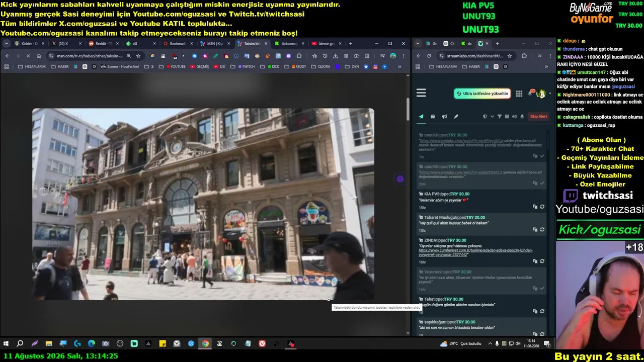Viewport: 644px width, 362px height.
Task: Open the marker pen icon tab
Action: [x=456, y=117]
